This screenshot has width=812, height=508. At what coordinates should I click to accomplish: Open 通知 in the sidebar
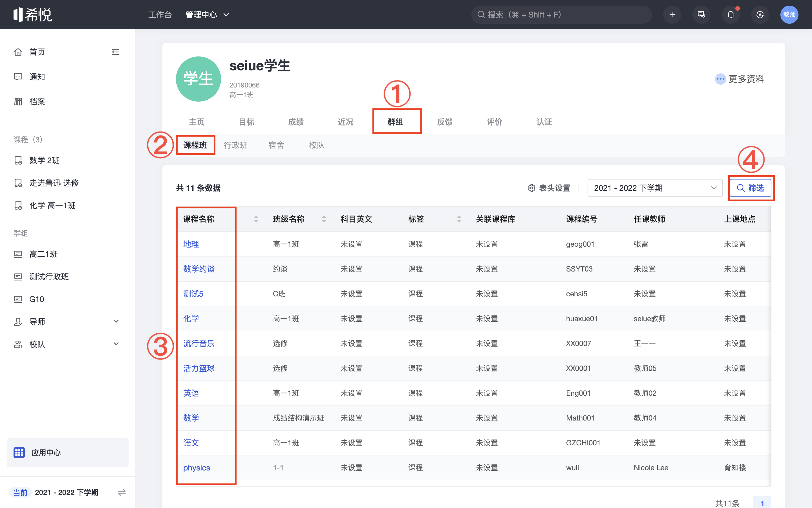tap(37, 77)
